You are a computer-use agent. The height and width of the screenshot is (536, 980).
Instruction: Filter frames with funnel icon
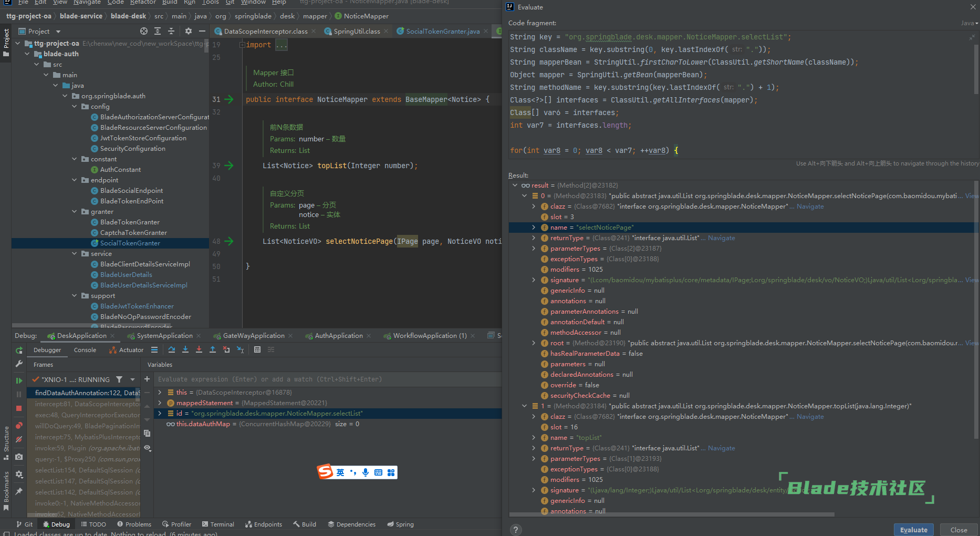[x=119, y=379]
